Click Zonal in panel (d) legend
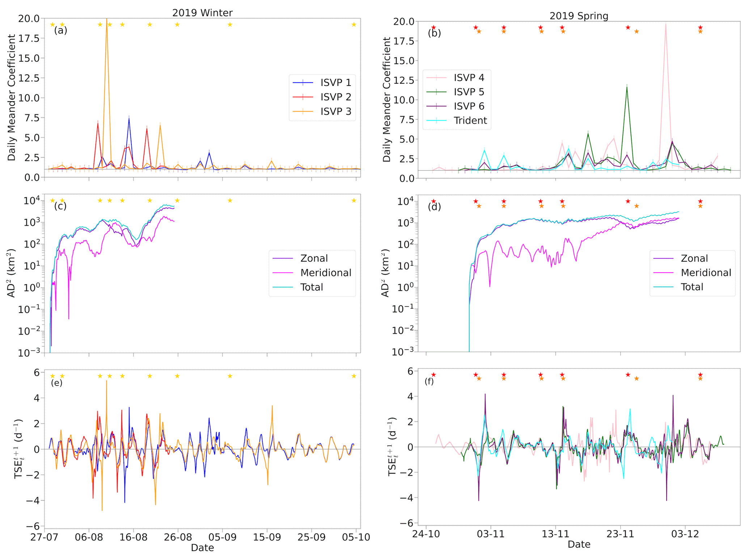Viewport: 748px width, 560px height. point(694,258)
